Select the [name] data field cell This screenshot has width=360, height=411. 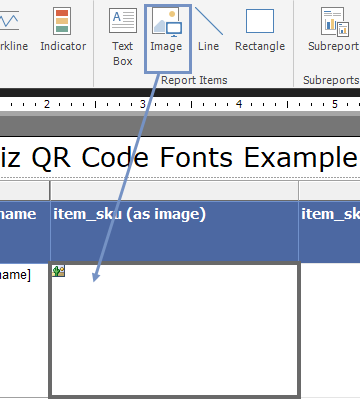pyautogui.click(x=25, y=330)
